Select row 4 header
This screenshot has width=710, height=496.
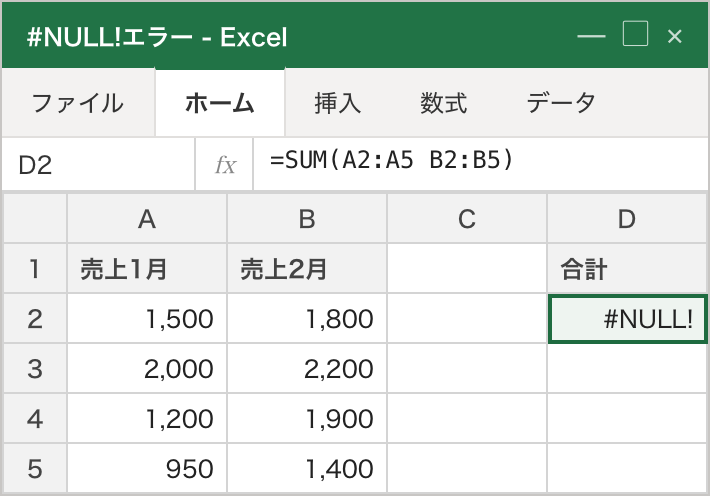35,418
